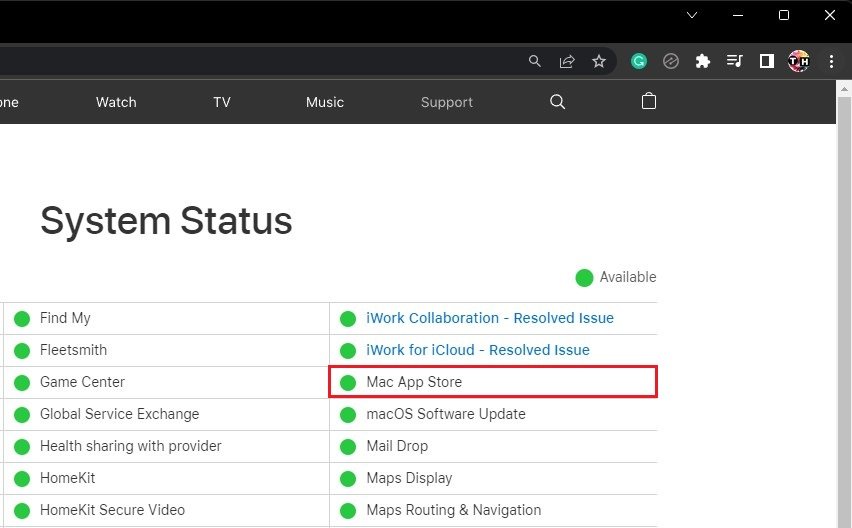Open the Chrome three-dot menu
The height and width of the screenshot is (528, 852).
831,61
